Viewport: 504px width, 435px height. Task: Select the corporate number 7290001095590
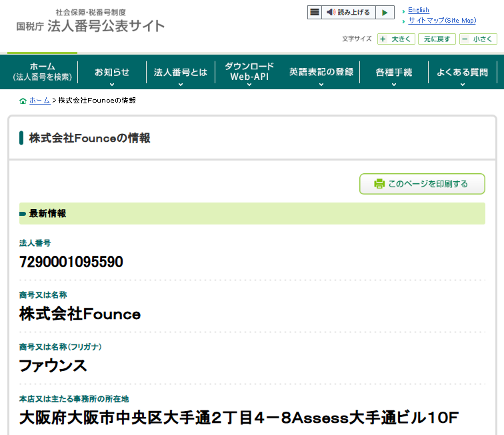(x=71, y=262)
